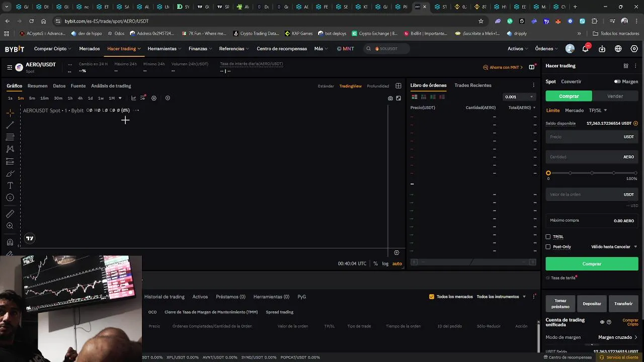The image size is (644, 362).
Task: Toggle auto scale on the chart
Action: [397, 263]
